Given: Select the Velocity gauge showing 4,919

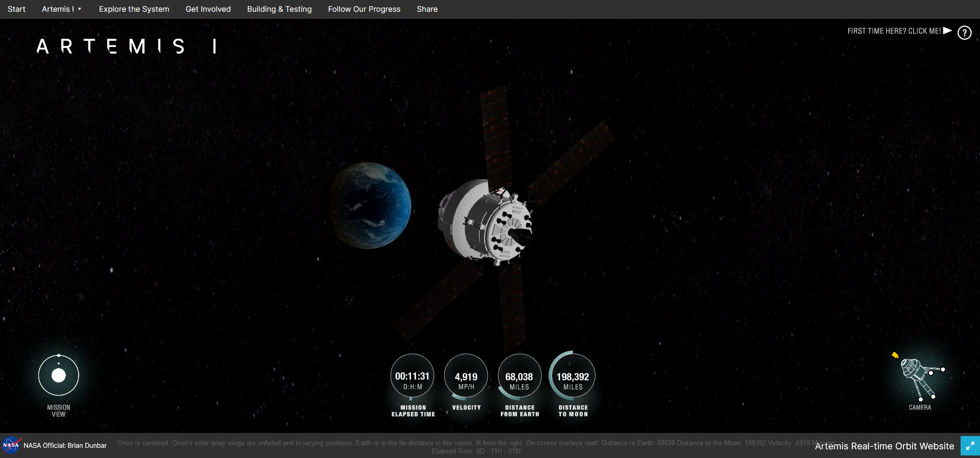Looking at the screenshot, I should tap(466, 376).
